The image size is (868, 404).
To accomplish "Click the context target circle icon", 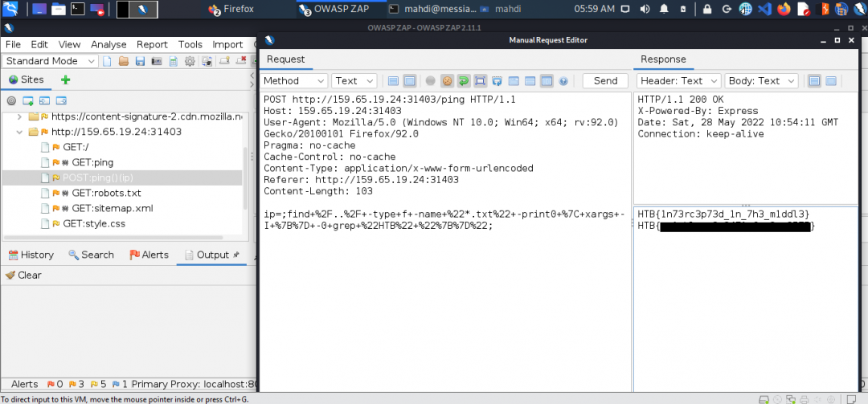I will pyautogui.click(x=11, y=100).
